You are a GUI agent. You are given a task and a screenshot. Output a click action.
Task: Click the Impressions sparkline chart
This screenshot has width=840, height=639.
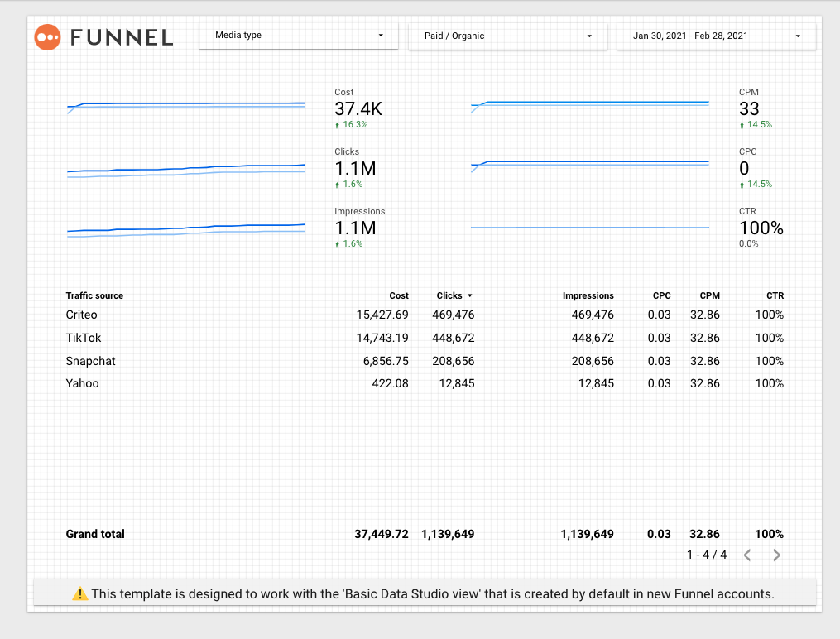pyautogui.click(x=186, y=230)
